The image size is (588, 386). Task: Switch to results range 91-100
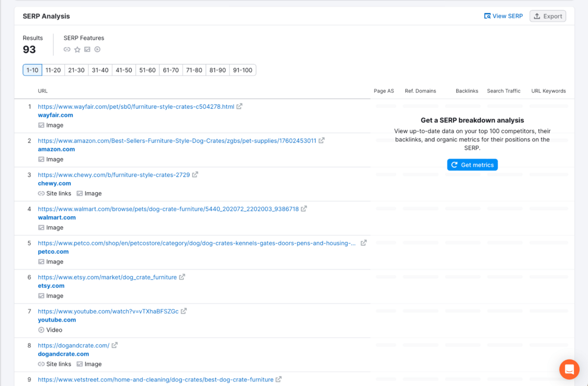(x=243, y=70)
